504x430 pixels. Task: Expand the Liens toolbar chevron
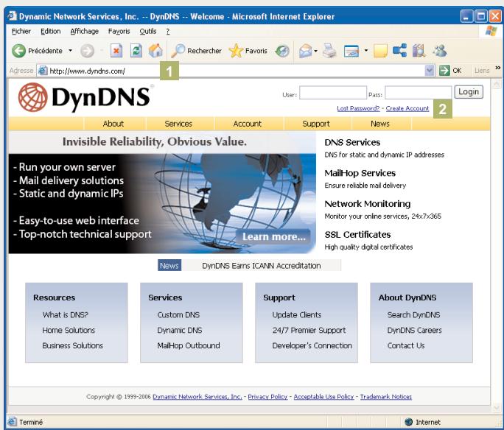point(498,68)
